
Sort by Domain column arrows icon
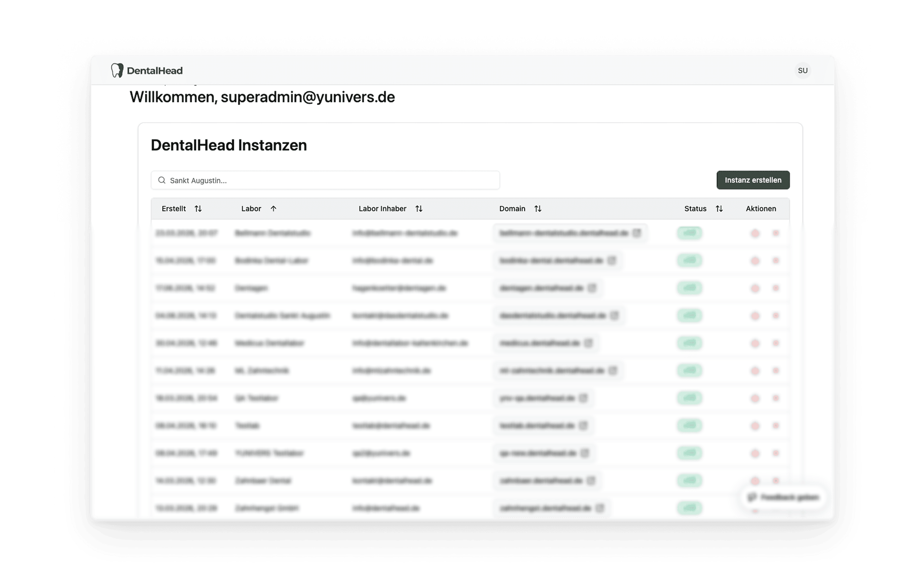coord(538,209)
